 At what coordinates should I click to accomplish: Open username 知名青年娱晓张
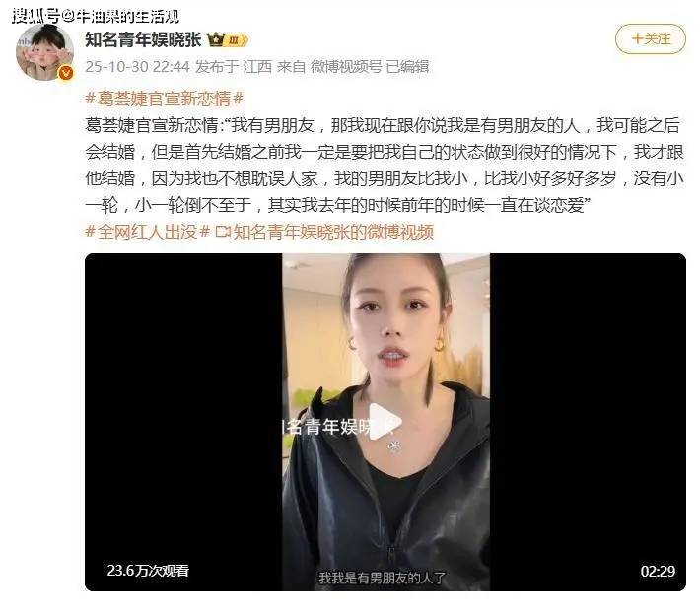coord(143,39)
